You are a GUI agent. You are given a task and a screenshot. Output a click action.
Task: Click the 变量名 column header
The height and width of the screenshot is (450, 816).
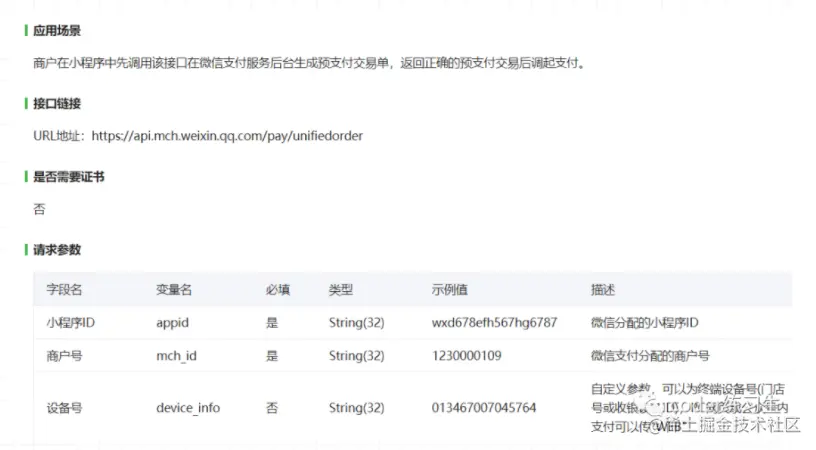(174, 290)
